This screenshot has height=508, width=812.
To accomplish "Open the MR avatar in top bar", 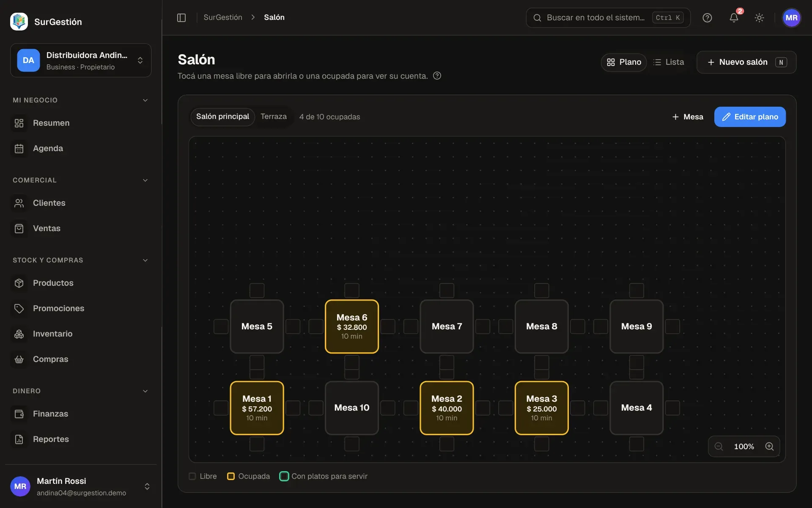I will coord(791,18).
